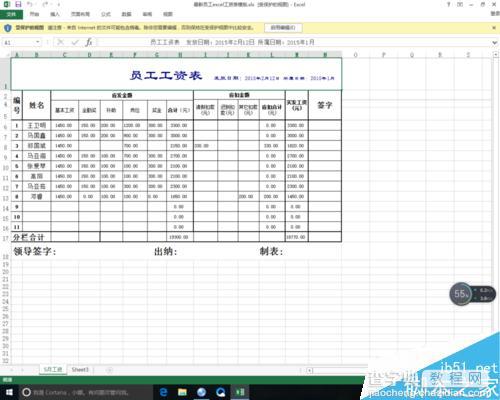
Task: Click the Undo arrow in title bar
Action: coord(30,4)
